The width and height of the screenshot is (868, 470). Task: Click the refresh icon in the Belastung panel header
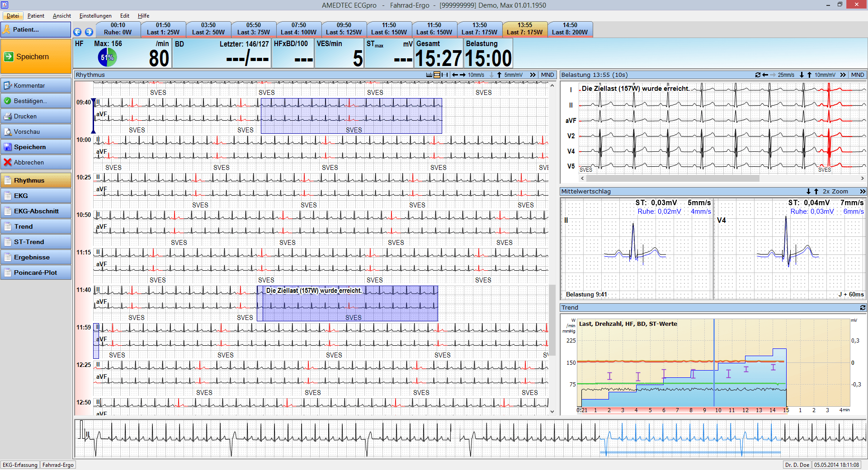pyautogui.click(x=758, y=75)
